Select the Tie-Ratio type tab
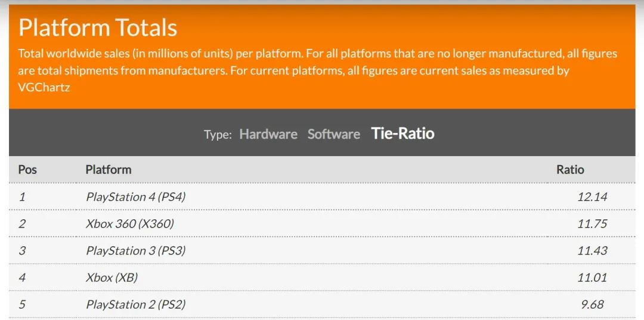Image resolution: width=644 pixels, height=320 pixels. click(x=402, y=133)
